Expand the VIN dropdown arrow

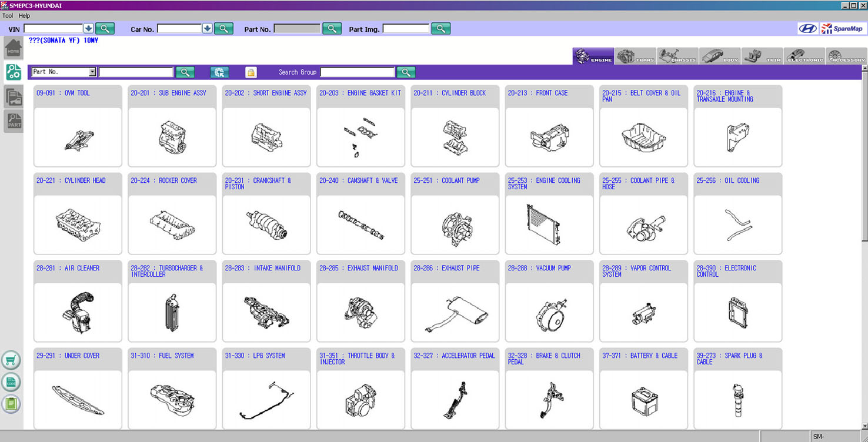click(x=88, y=28)
